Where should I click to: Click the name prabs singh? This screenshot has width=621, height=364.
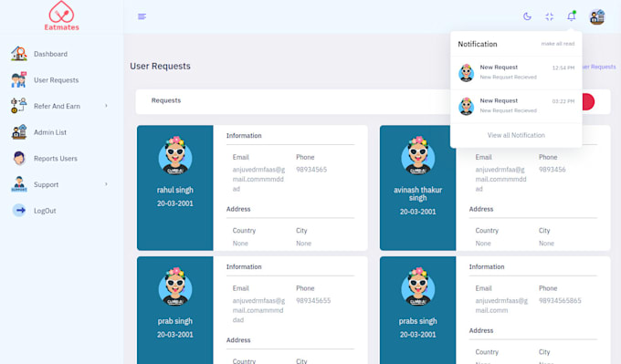pos(418,321)
